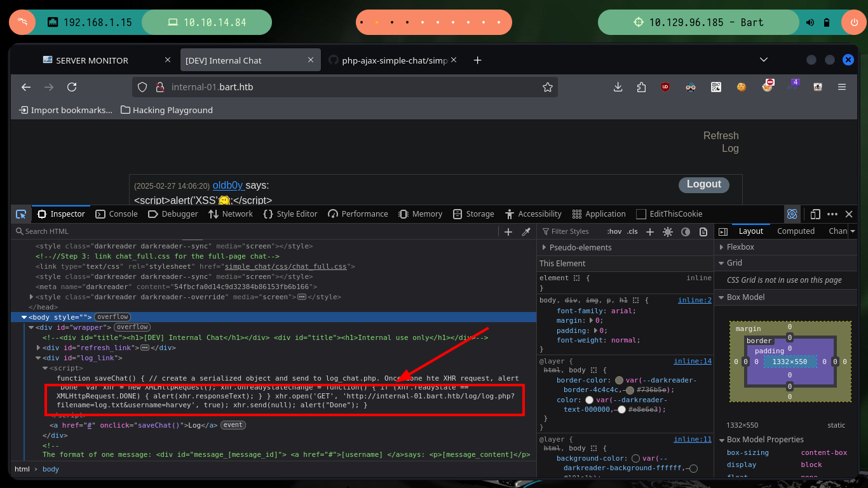The image size is (868, 488).
Task: Create a new node with plus icon
Action: coord(508,232)
